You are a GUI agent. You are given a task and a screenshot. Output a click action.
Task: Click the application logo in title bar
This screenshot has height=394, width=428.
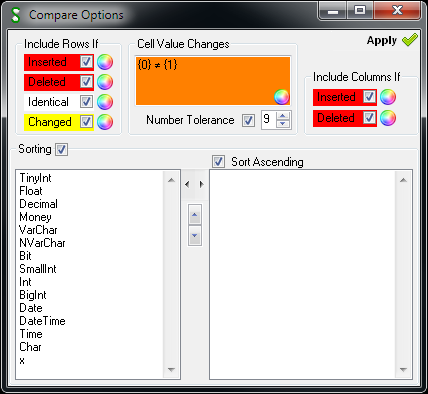pos(16,15)
